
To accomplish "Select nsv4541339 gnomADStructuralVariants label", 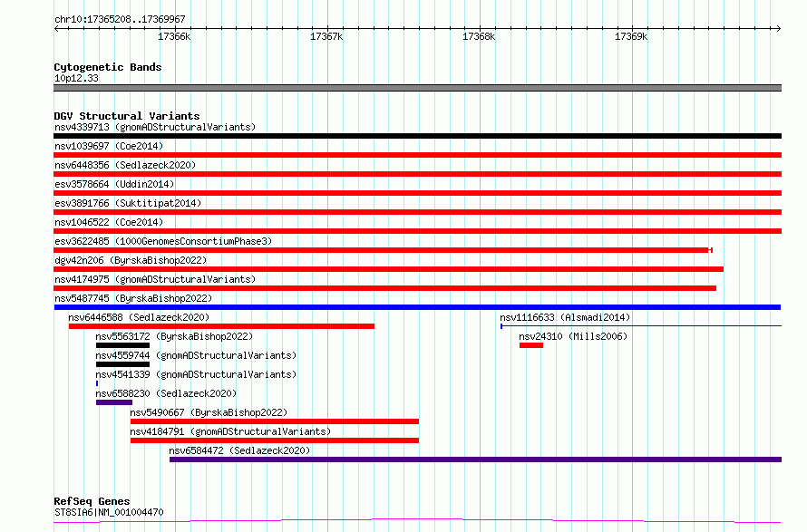I will click(x=196, y=374).
